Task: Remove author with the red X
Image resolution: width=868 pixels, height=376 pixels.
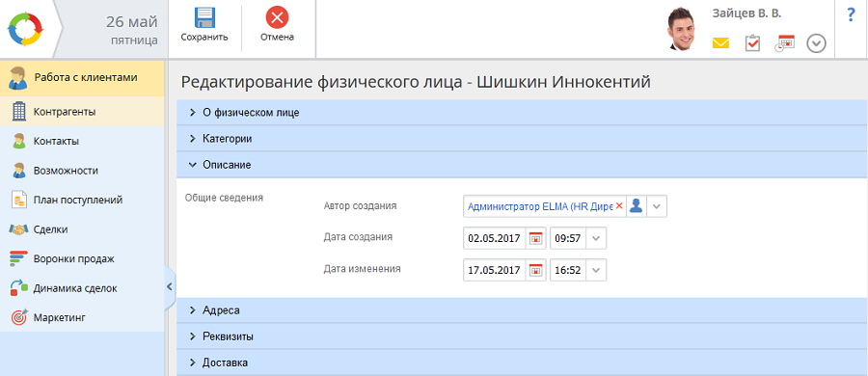Action: pos(619,206)
